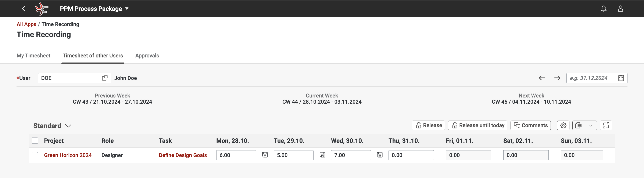
Task: Go to previous week with left arrow
Action: coord(542,78)
